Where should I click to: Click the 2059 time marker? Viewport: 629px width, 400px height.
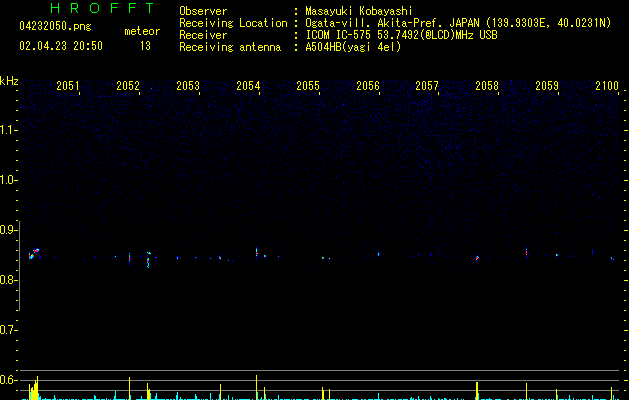[547, 86]
